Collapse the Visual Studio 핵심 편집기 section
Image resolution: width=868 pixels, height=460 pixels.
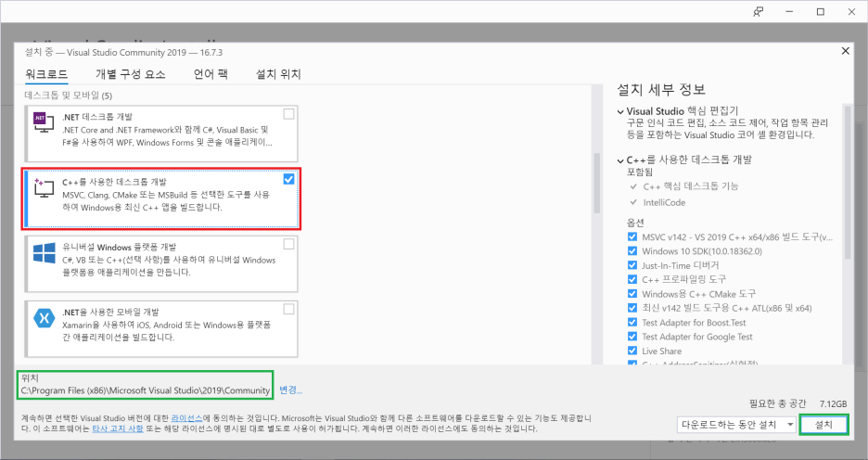(x=620, y=111)
